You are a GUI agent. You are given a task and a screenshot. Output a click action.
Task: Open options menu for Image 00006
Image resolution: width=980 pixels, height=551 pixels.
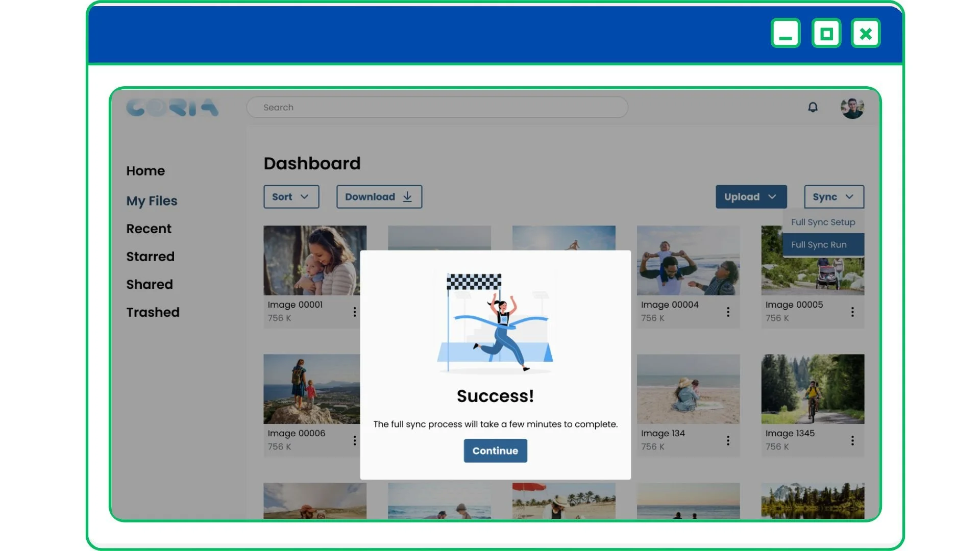[355, 440]
